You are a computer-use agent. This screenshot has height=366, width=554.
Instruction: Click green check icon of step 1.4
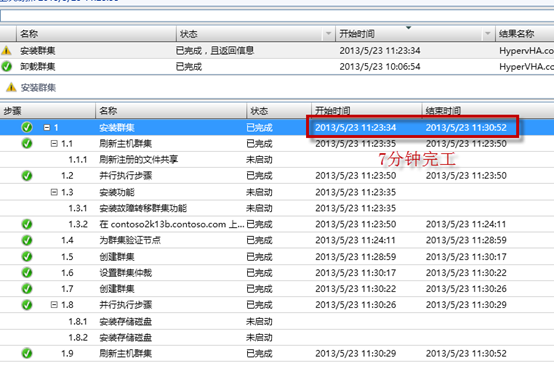27,240
